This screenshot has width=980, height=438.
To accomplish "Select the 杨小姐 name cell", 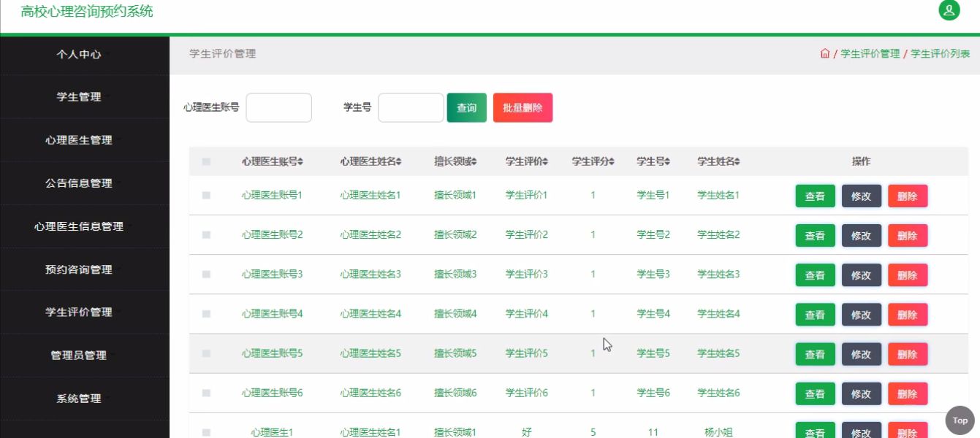I will pos(718,432).
